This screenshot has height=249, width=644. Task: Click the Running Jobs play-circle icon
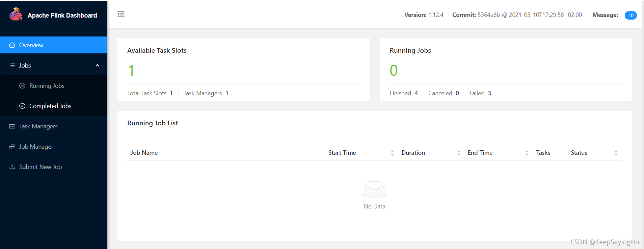pyautogui.click(x=22, y=86)
